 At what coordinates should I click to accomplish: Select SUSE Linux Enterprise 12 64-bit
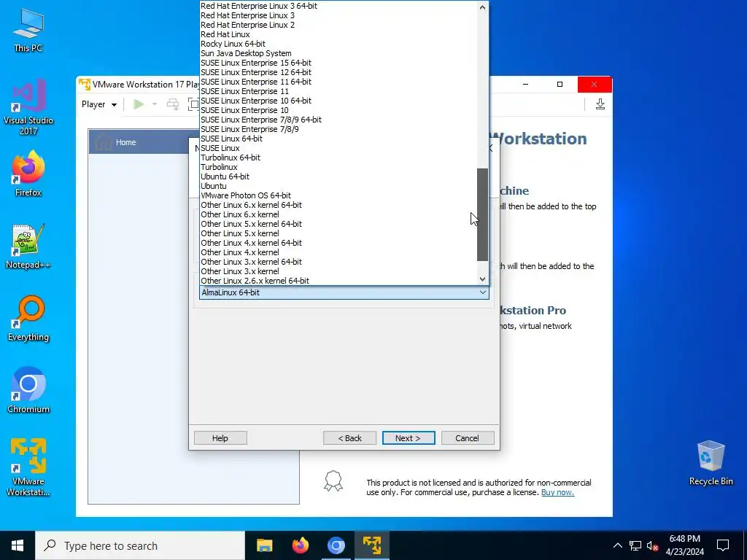point(338,72)
